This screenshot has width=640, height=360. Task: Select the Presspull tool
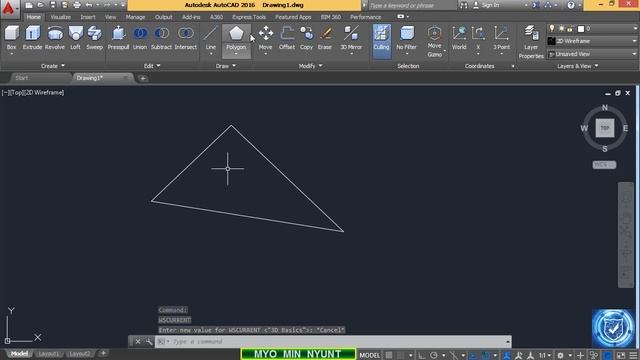coord(118,38)
